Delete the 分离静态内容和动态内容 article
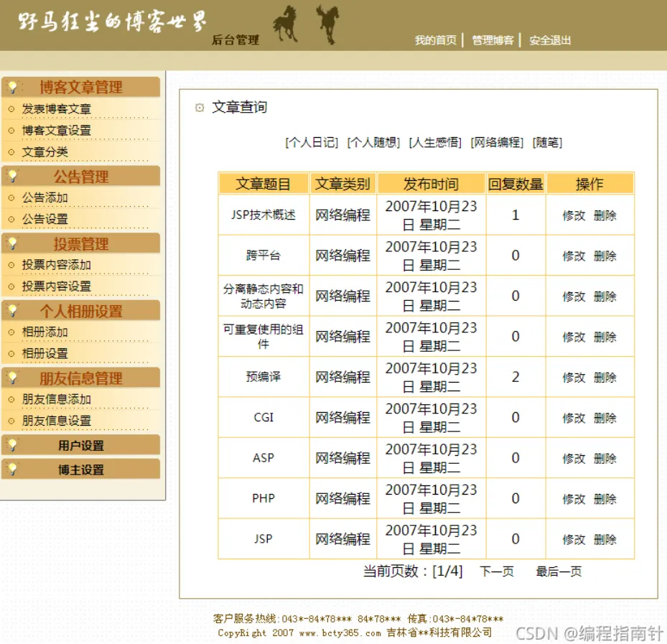Screen dimensions: 667x644 [605, 297]
